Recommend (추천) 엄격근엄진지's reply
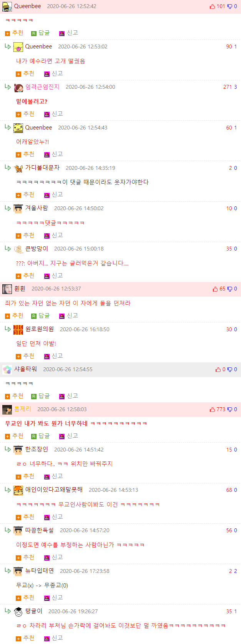 (25, 114)
